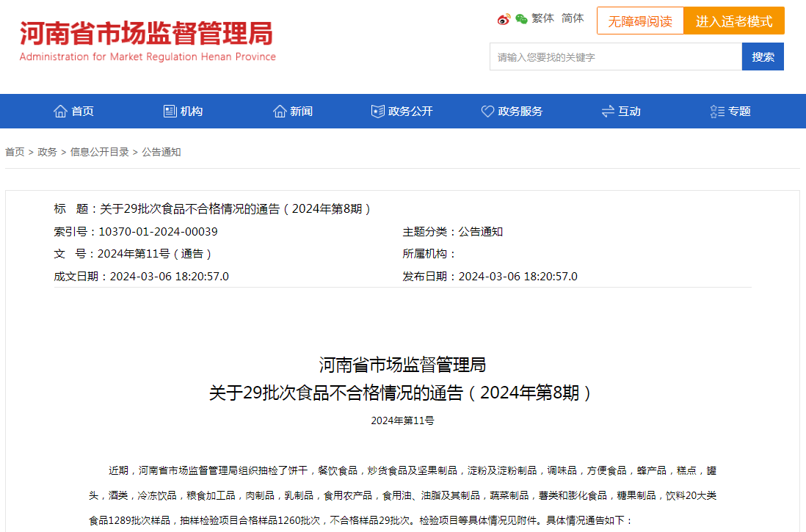Switch to simplified Chinese 简体
The height and width of the screenshot is (532, 806).
[x=573, y=18]
